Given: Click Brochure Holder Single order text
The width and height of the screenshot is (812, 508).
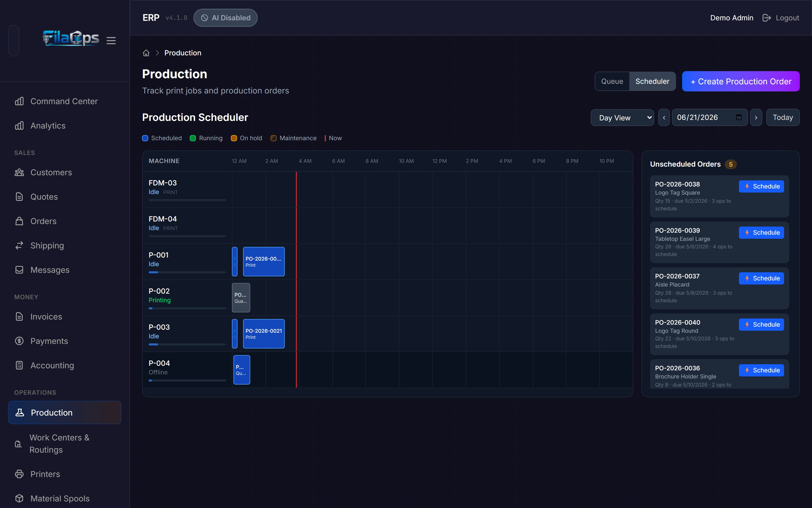Looking at the screenshot, I should point(685,376).
